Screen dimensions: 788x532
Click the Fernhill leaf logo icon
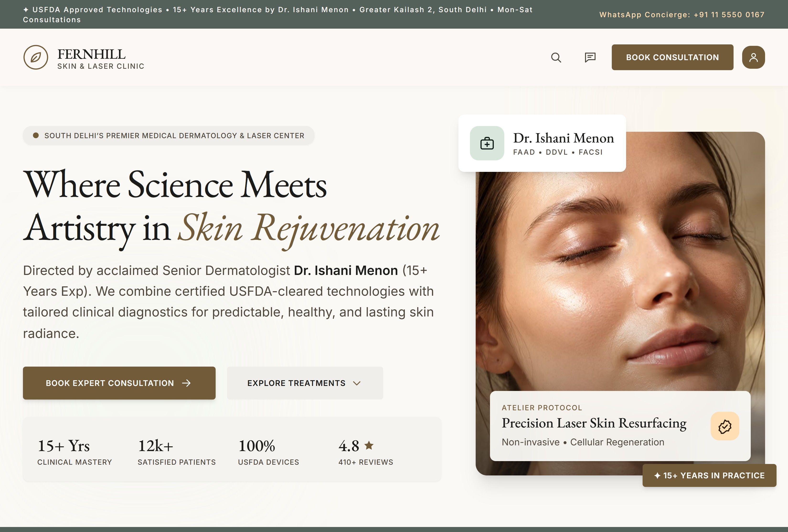pyautogui.click(x=36, y=57)
